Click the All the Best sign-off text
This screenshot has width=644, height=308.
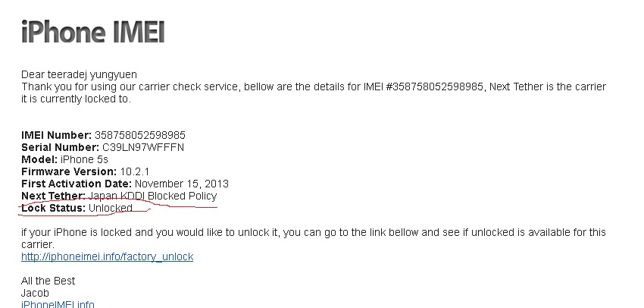point(48,281)
